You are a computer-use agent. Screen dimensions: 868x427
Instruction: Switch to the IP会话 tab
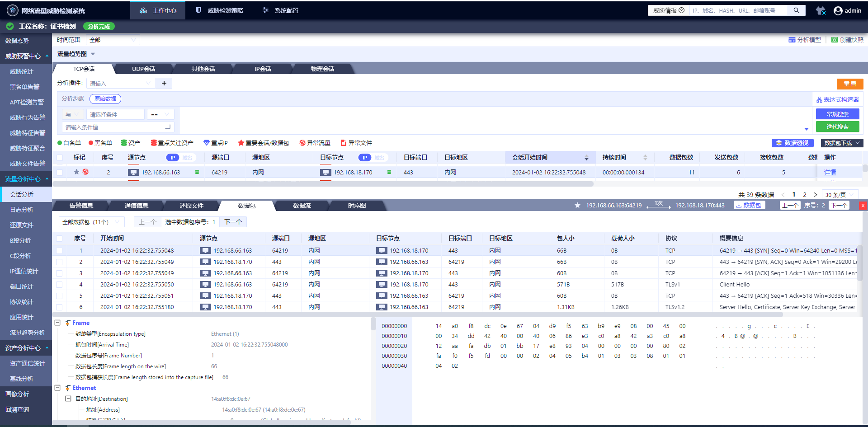[263, 69]
